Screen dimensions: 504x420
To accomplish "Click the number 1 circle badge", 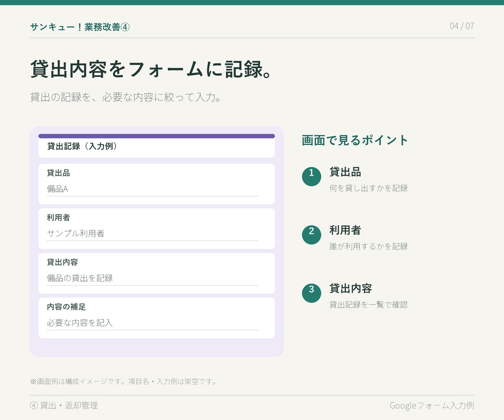I will click(311, 177).
